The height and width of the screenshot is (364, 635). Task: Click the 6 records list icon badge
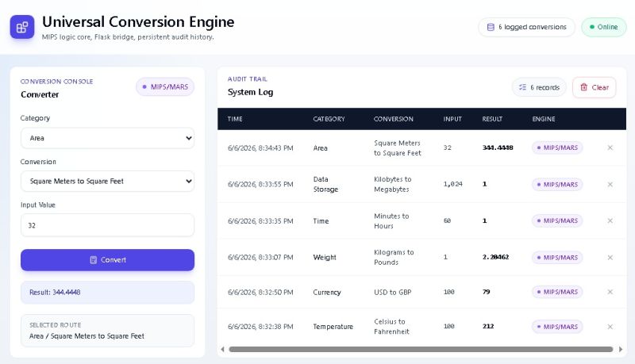(539, 87)
